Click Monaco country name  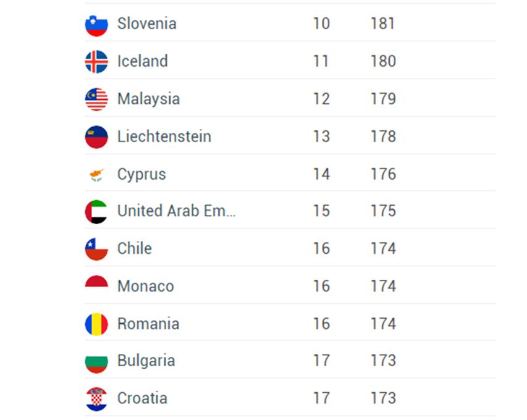[146, 286]
